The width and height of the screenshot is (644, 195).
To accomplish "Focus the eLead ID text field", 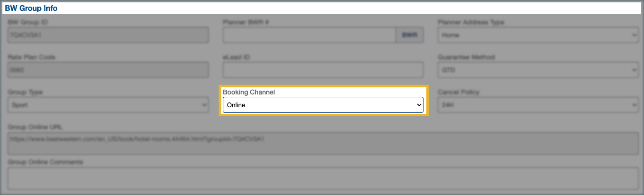I will (323, 70).
